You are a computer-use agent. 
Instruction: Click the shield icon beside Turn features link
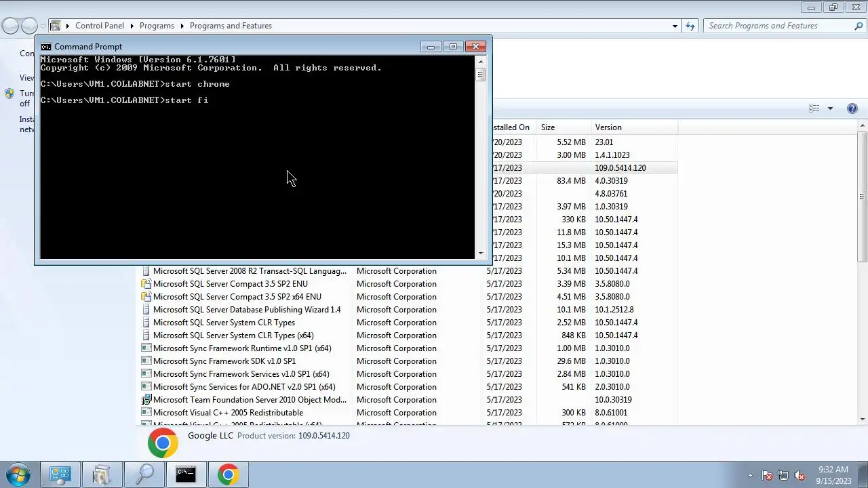pyautogui.click(x=9, y=94)
